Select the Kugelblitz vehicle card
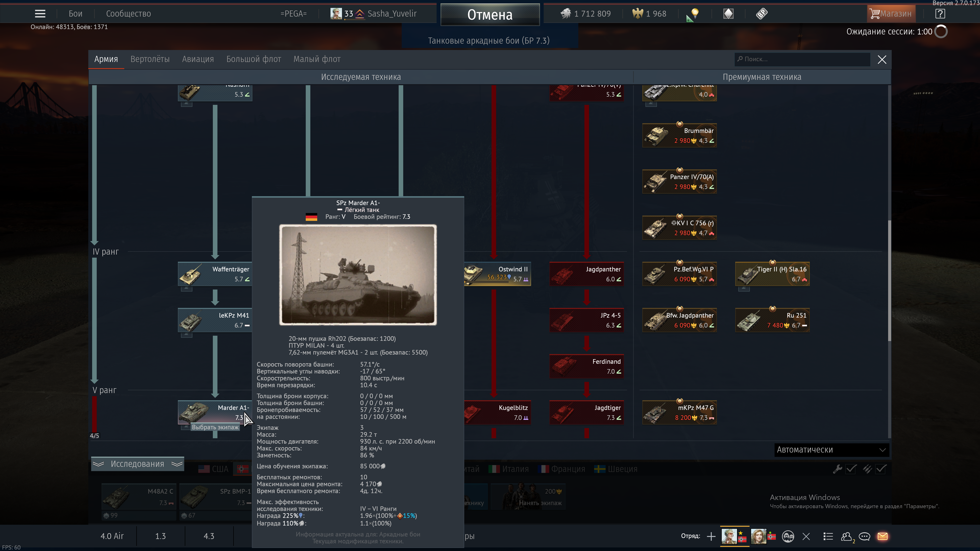The image size is (980, 551). tap(498, 412)
